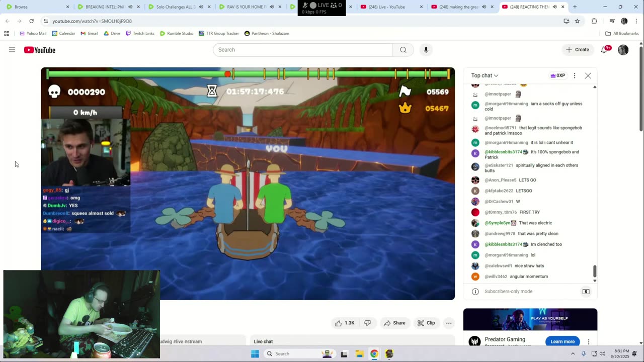Switch to (248) Live - YouTube tab
Viewport: 644px width, 362px height.
pos(391,7)
